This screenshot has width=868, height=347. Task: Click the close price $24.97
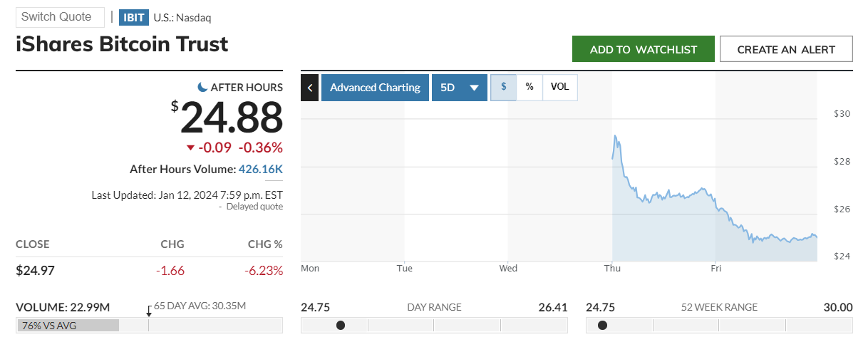(36, 271)
